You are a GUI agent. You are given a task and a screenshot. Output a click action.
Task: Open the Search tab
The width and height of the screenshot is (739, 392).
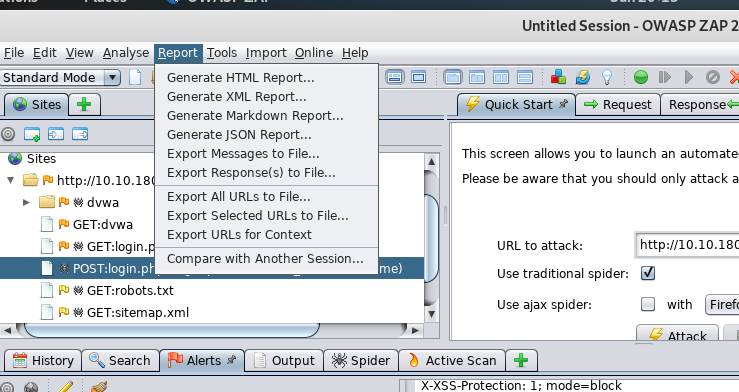tap(120, 360)
